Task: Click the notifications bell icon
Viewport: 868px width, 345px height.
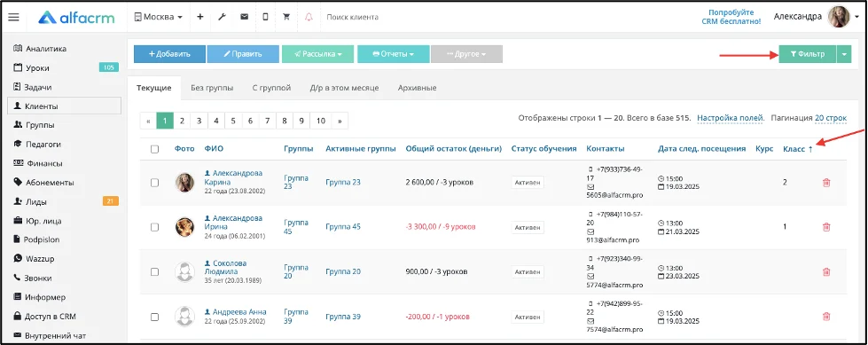Action: [309, 17]
